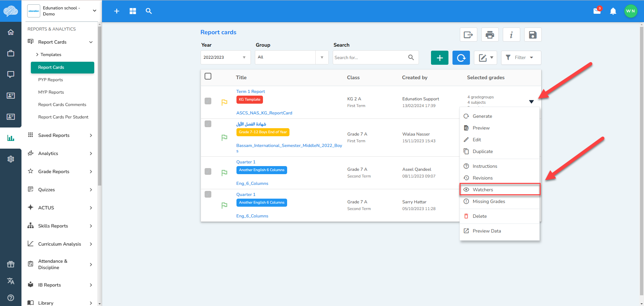Viewport: 644px width, 306px height.
Task: Open the Group All dropdown
Action: pos(291,57)
